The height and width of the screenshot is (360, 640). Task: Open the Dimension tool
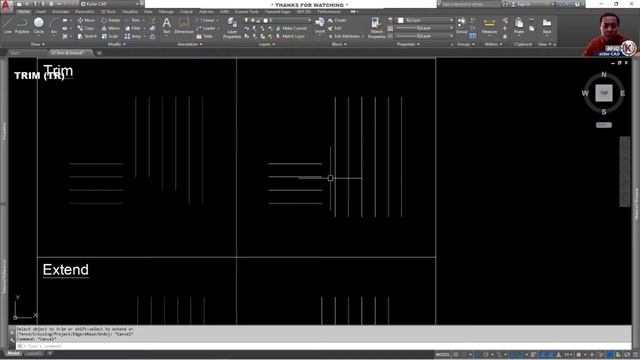(184, 25)
